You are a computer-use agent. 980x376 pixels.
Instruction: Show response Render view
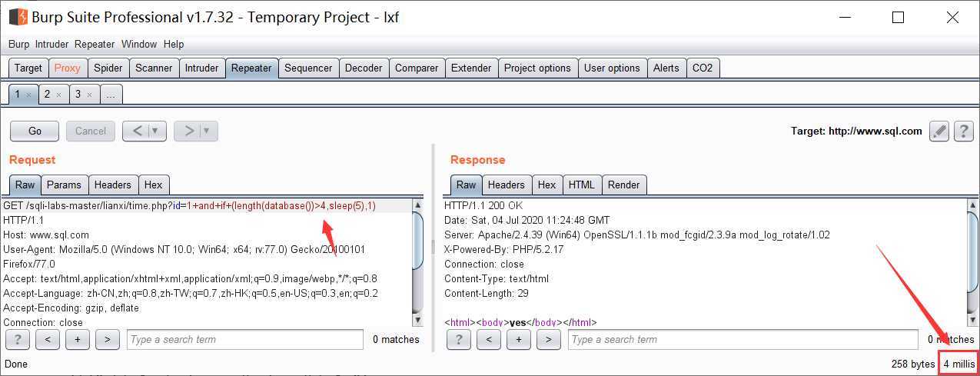click(624, 185)
